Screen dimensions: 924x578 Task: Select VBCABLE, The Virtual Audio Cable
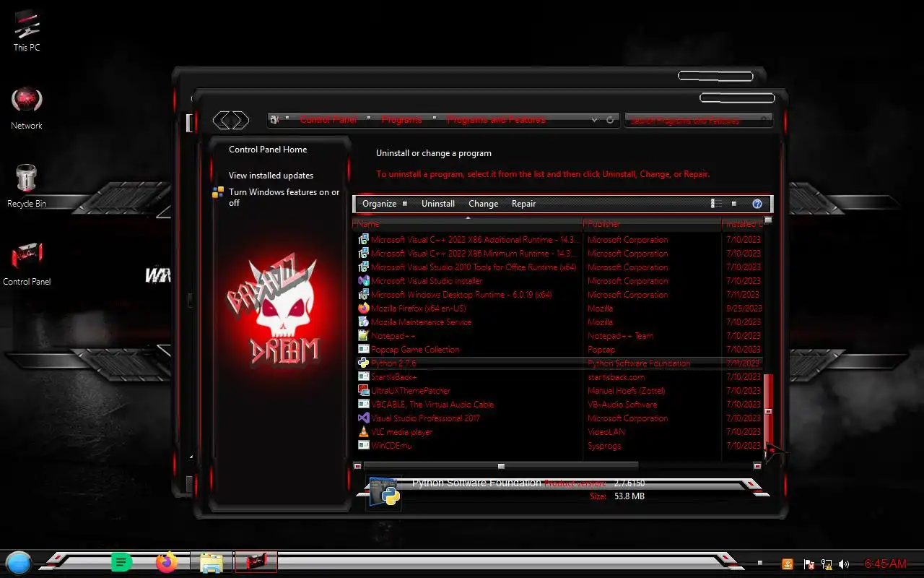[559, 405]
